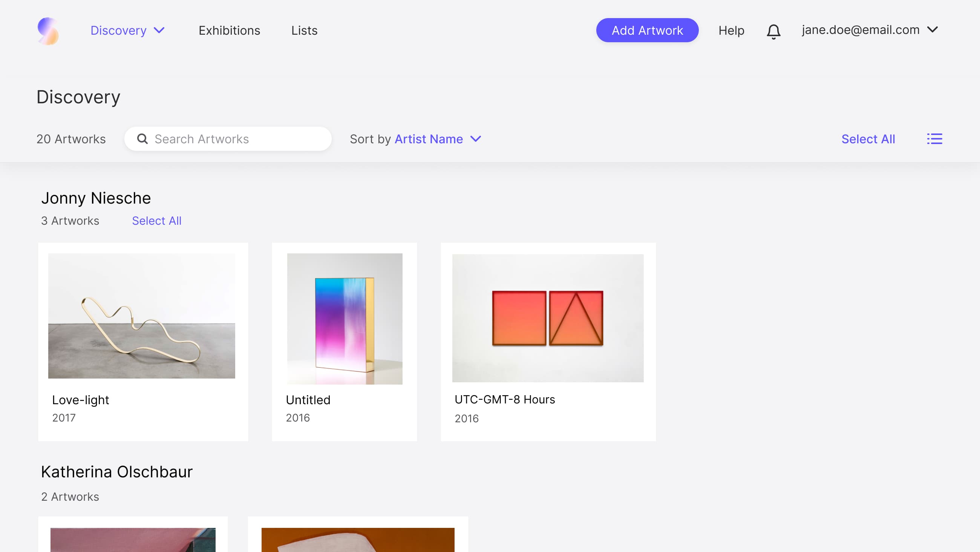This screenshot has height=552, width=980.
Task: Click the 2016 year under UTC-GMT-8 Hours
Action: tap(467, 419)
